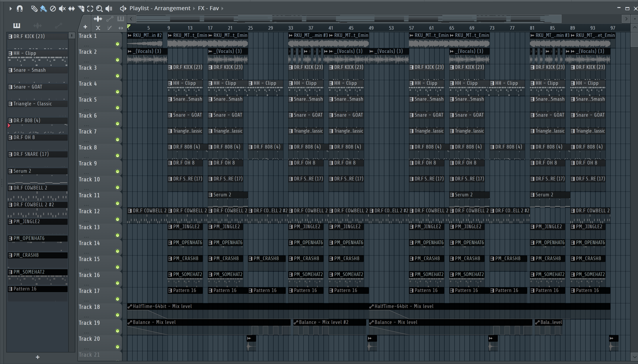
Task: Click the Track 3 header name
Action: [88, 68]
